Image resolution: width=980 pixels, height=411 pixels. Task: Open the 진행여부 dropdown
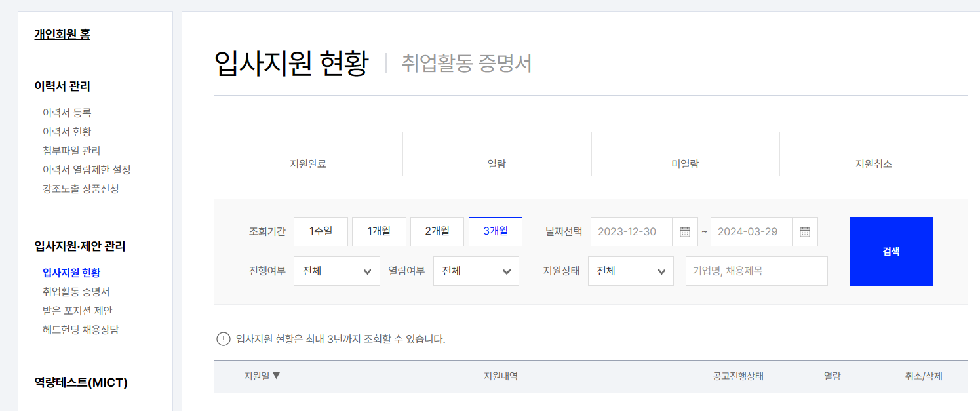tap(337, 271)
